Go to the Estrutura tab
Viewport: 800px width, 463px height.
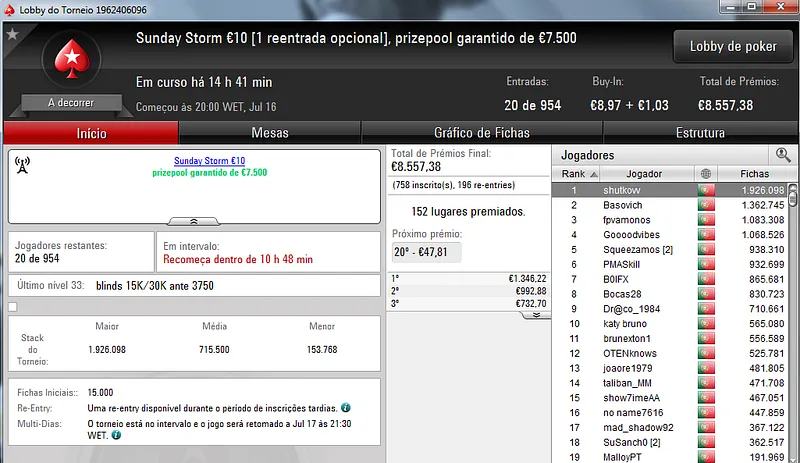point(700,133)
